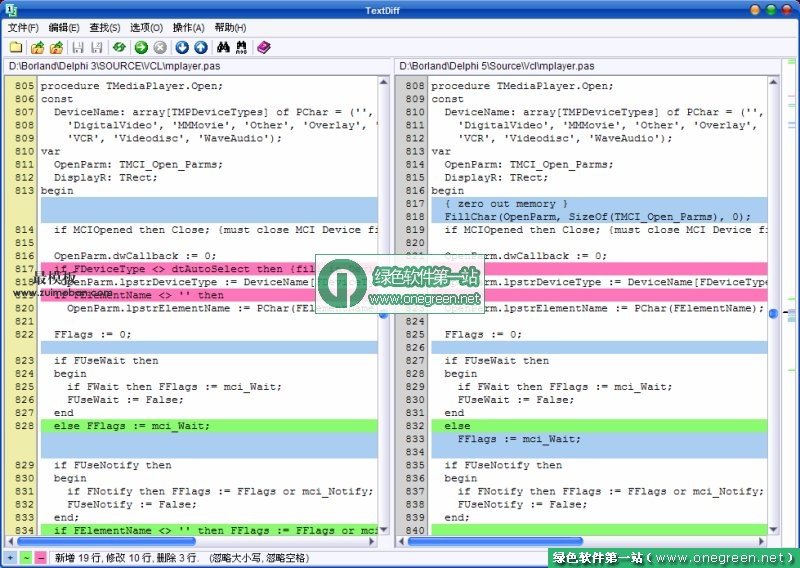Click the status text '(忽略大小写, 忽略空格)'

259,558
